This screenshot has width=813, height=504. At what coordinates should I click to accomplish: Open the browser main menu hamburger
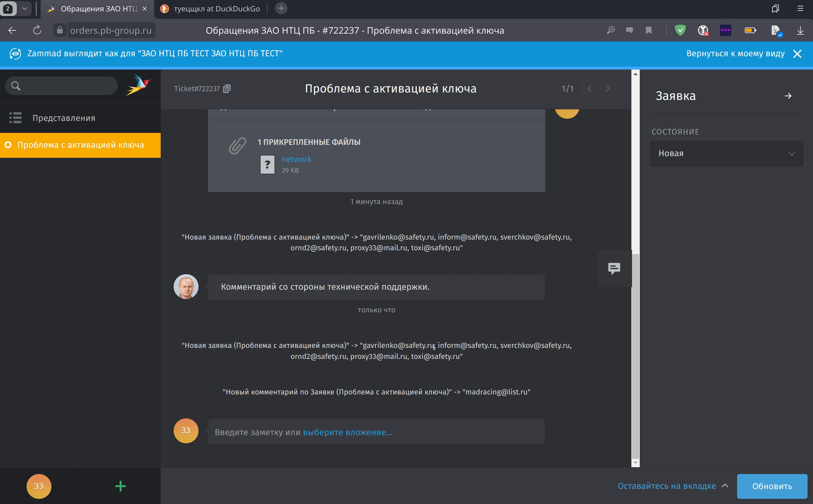click(x=800, y=9)
